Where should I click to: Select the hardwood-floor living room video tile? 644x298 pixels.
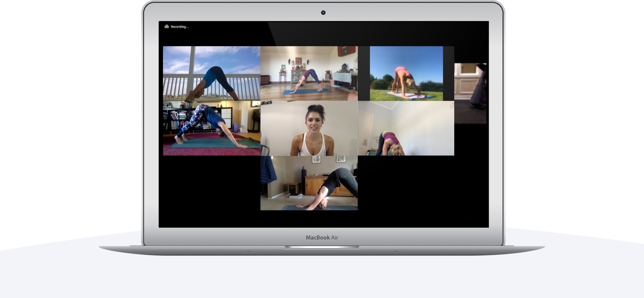coord(309,73)
